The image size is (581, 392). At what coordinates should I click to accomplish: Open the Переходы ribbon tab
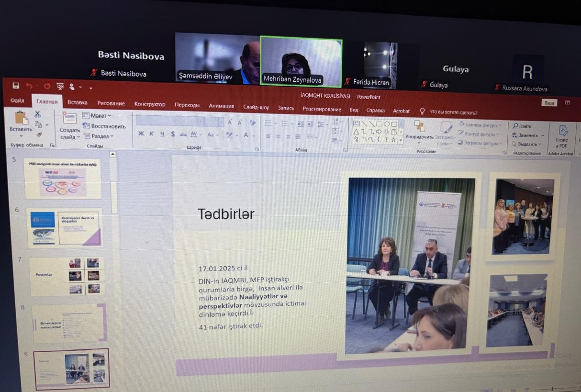coord(187,105)
